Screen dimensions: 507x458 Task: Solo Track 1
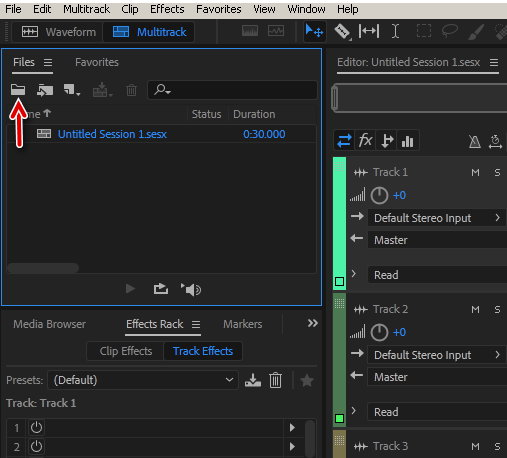pyautogui.click(x=497, y=172)
